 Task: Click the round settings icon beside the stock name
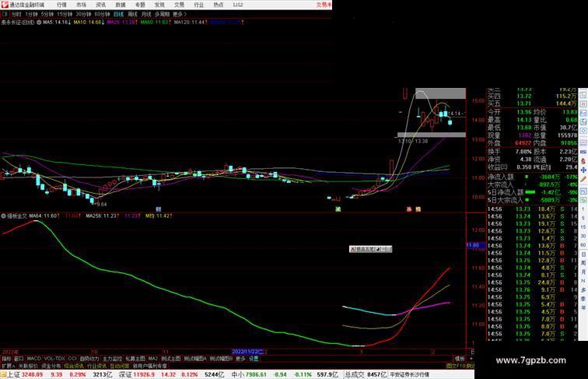click(39, 23)
